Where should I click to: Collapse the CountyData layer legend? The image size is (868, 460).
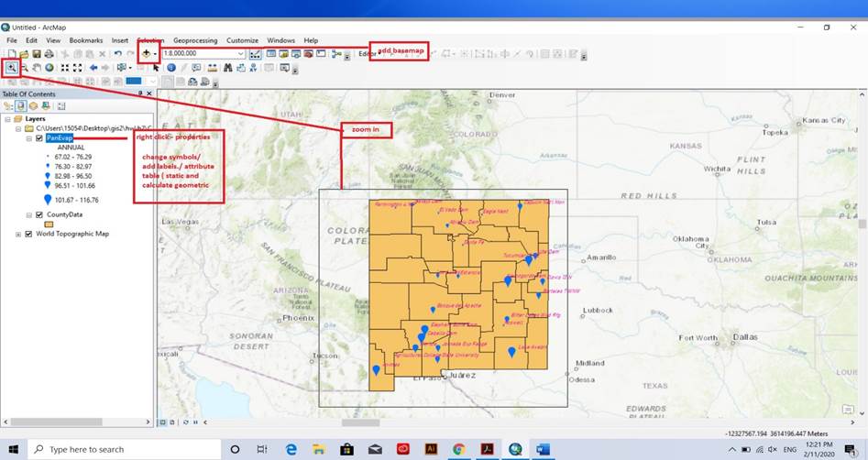click(x=28, y=214)
